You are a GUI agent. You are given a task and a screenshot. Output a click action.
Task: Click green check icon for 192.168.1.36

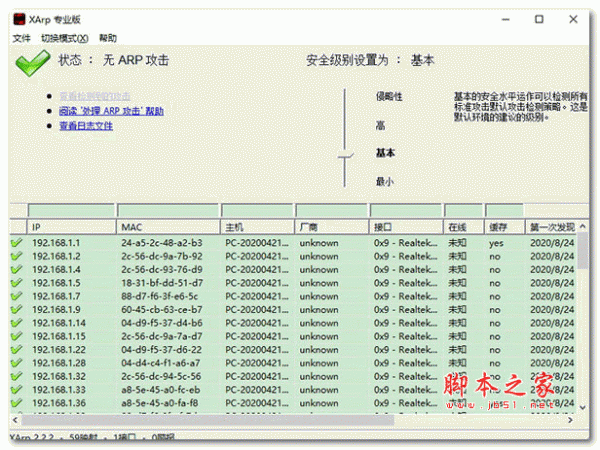(x=17, y=403)
